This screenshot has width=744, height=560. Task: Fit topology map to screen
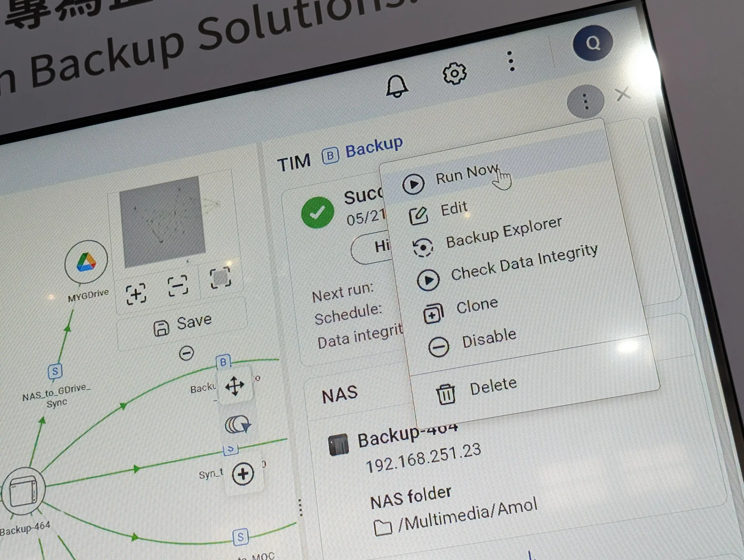click(x=220, y=278)
